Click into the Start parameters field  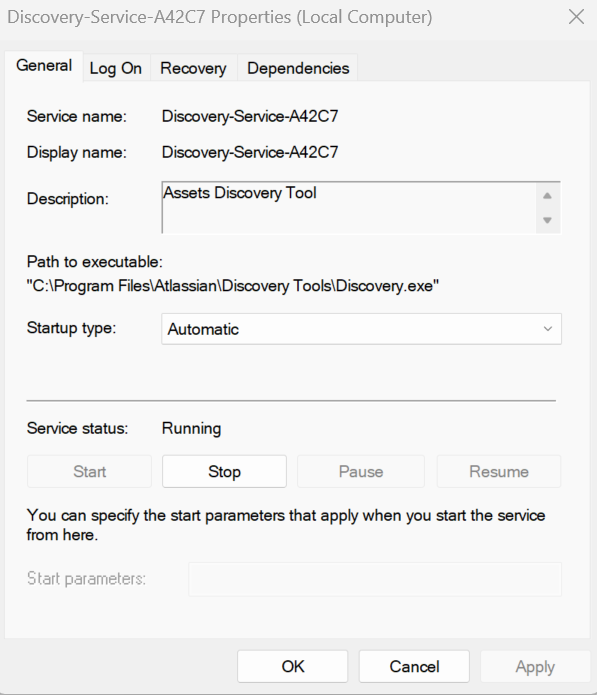[x=375, y=579]
